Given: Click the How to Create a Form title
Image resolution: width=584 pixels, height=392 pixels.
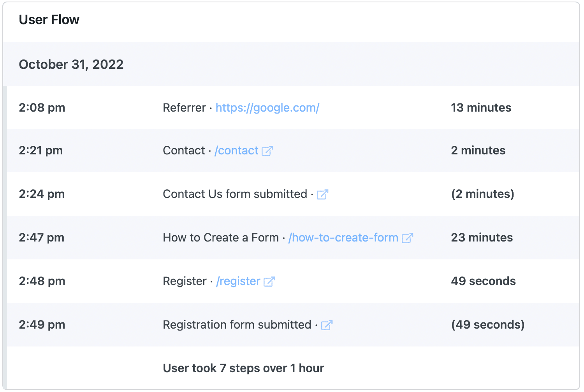Looking at the screenshot, I should (221, 238).
